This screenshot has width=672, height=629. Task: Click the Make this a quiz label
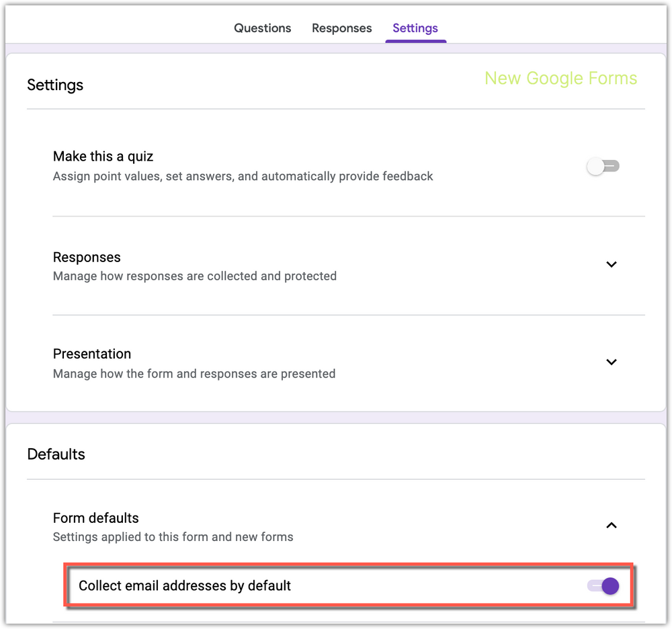(x=103, y=156)
